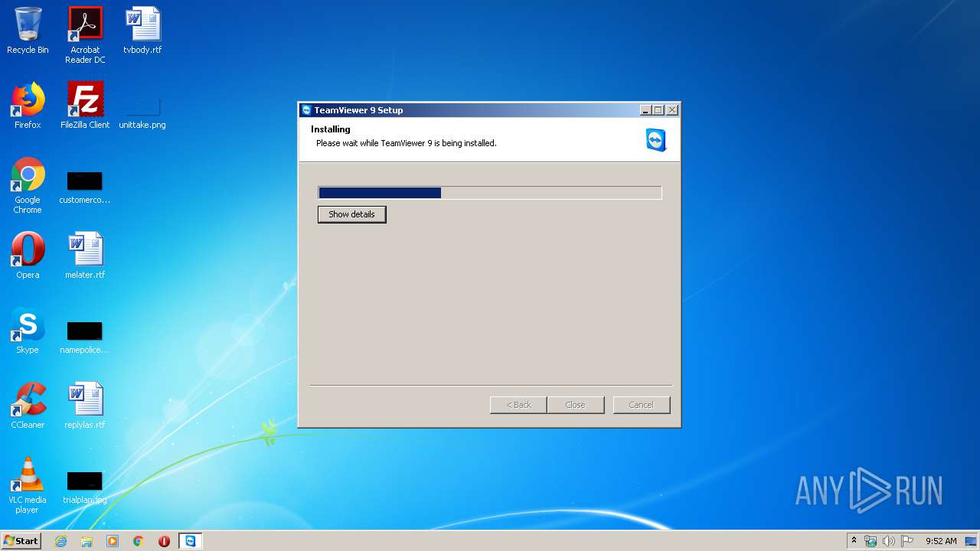Click the 'Please wait while TeamViewer 9' message
This screenshot has width=980, height=551.
coord(407,143)
